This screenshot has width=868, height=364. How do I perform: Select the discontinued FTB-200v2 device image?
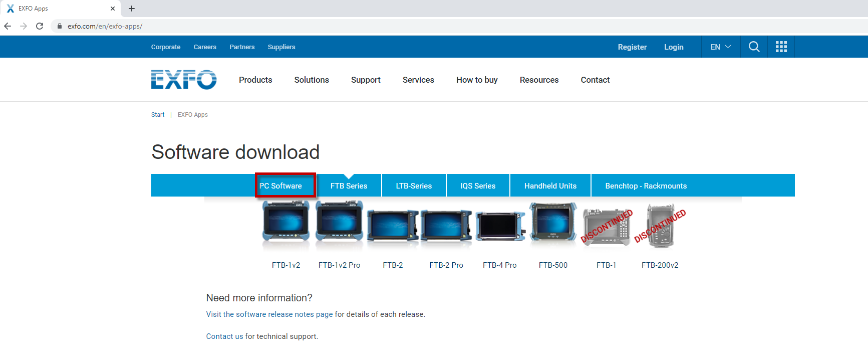tap(660, 226)
